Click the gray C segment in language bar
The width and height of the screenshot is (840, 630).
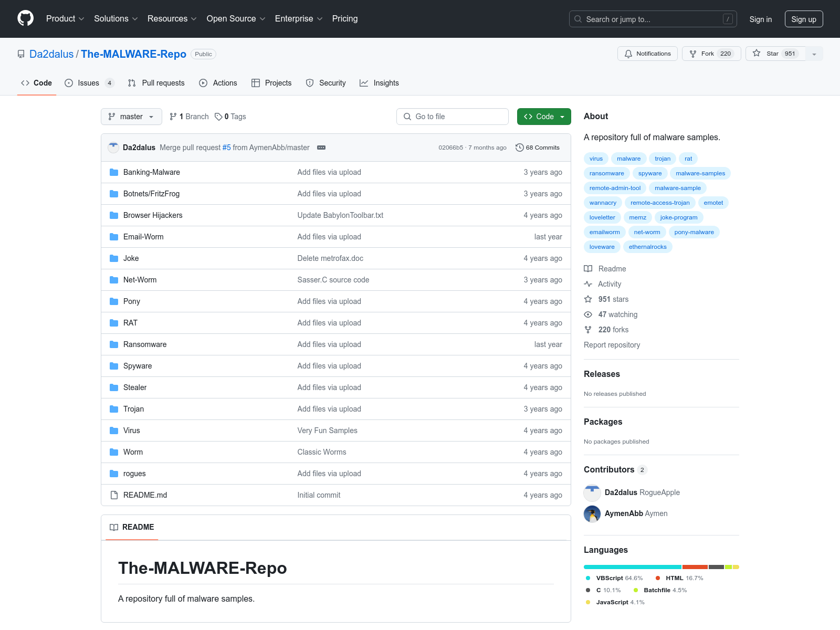point(716,567)
